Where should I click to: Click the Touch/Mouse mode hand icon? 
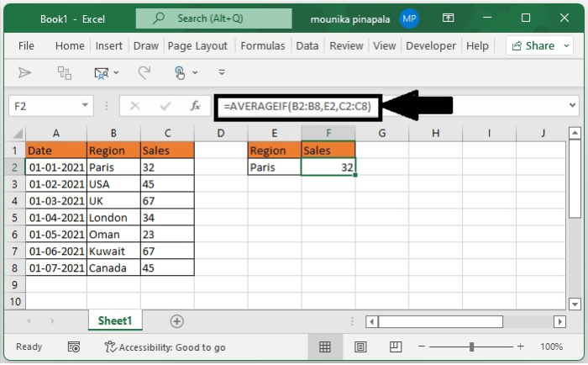(x=180, y=72)
